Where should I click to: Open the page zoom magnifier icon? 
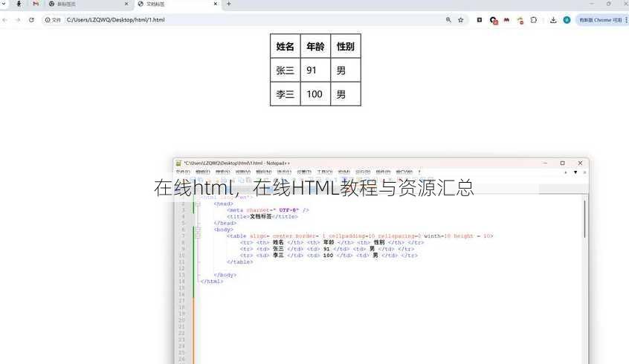[448, 19]
